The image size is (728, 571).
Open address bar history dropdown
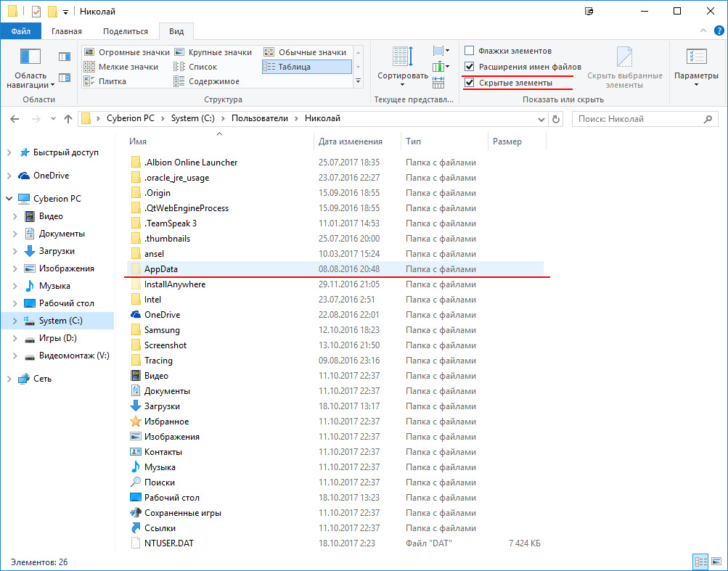click(x=541, y=119)
